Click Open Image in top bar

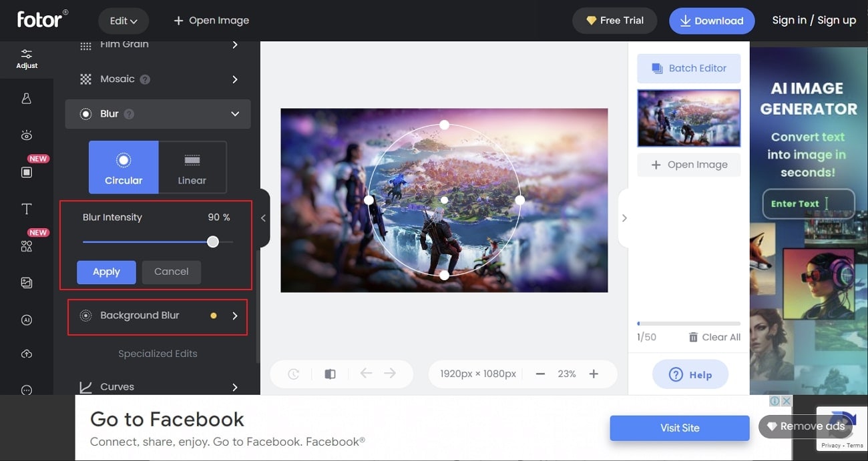coord(211,21)
